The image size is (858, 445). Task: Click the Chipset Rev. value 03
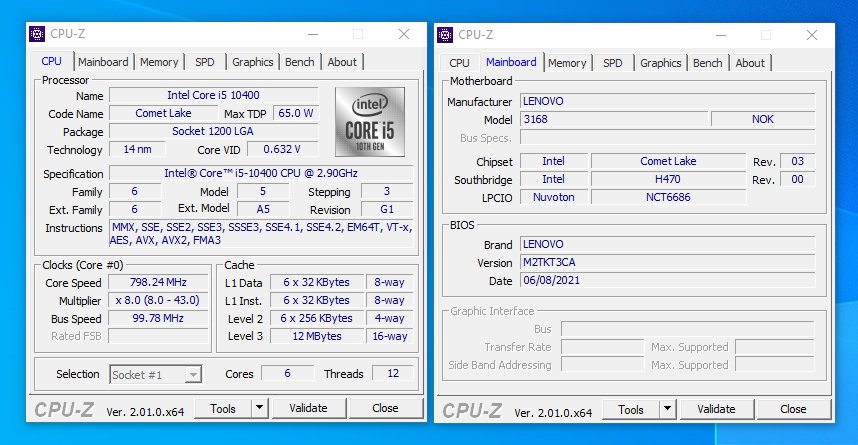coord(798,161)
